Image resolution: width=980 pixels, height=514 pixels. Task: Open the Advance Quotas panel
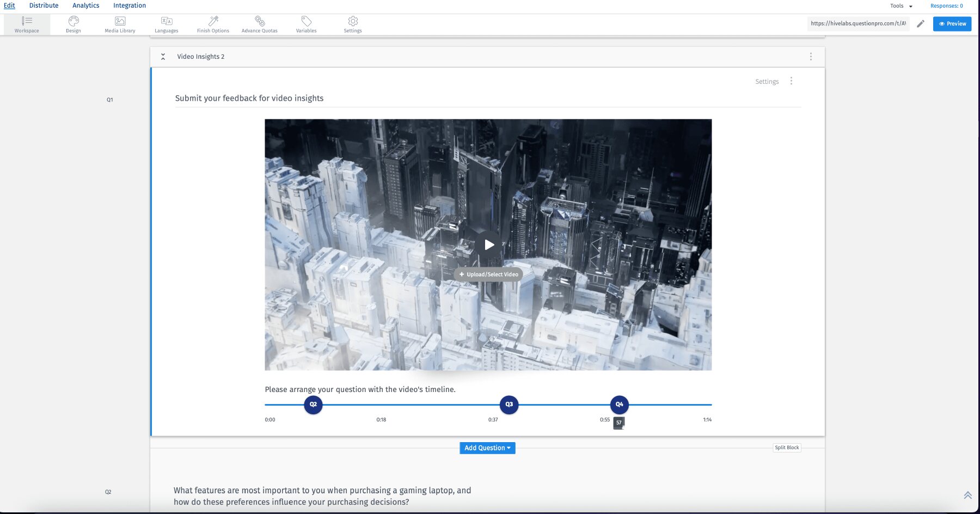click(x=259, y=24)
